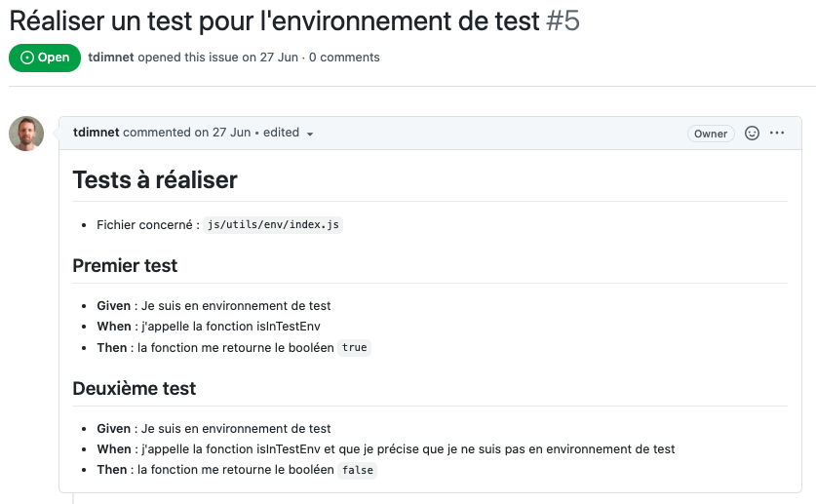Open tdimnet's profile from the issue header
The height and width of the screenshot is (504, 816).
pos(110,58)
